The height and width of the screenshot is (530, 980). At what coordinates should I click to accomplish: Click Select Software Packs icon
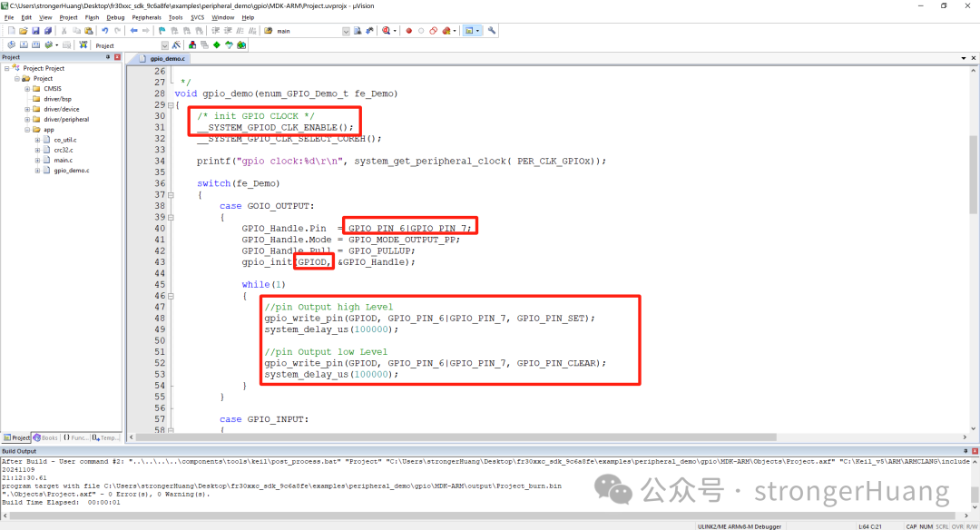230,45
